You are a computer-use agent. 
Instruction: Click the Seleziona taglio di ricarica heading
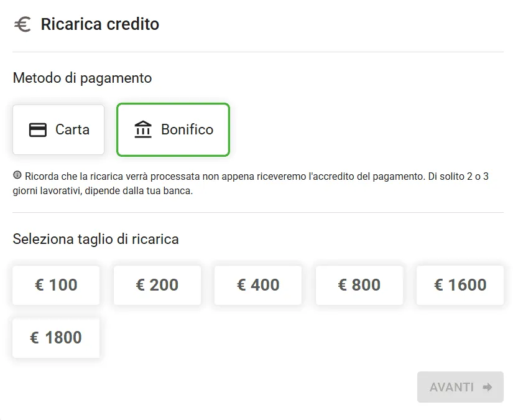coord(96,240)
